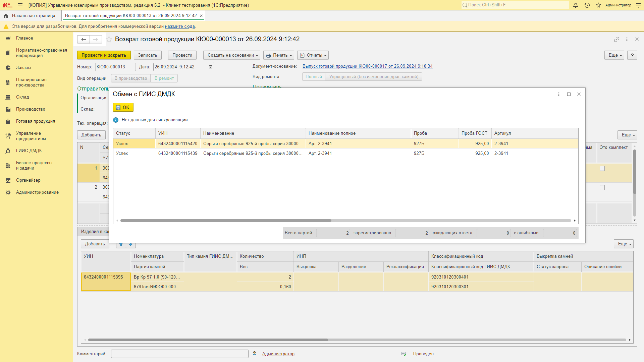Open Бизнес-процессы и задачи section
The image size is (644, 362).
point(34,166)
